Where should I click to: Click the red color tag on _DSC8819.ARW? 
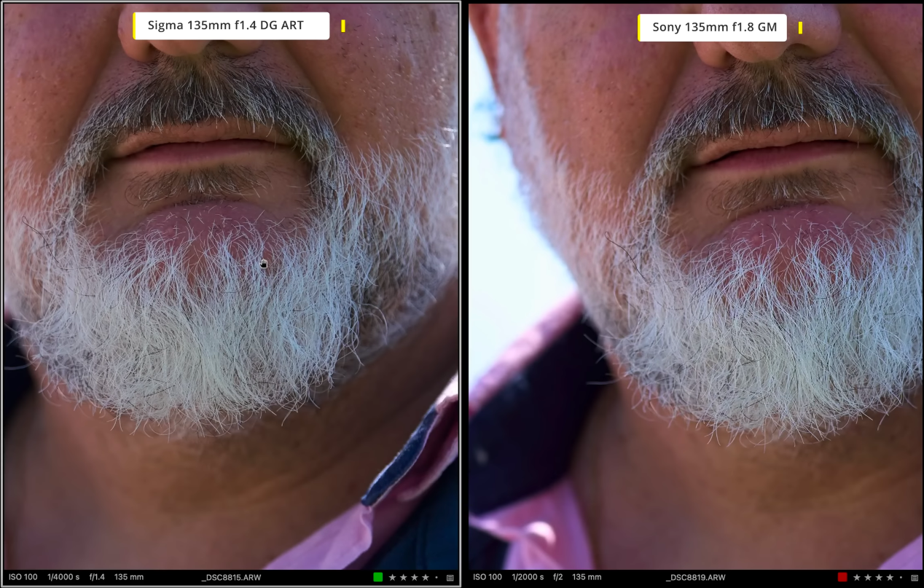tap(842, 577)
